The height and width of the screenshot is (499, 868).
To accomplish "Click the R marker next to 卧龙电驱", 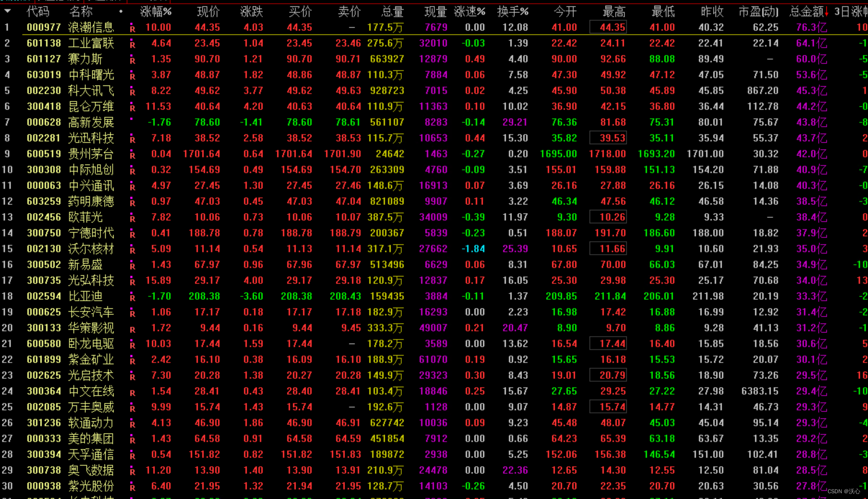I will point(132,345).
